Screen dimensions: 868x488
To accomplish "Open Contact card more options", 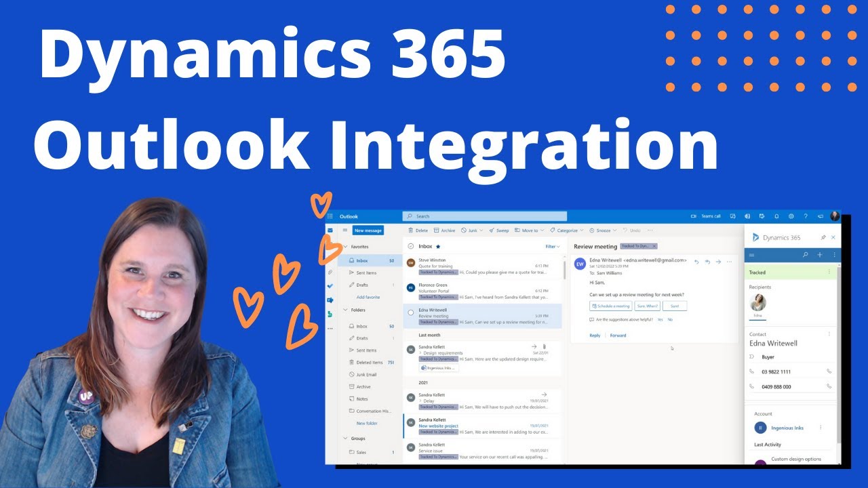I will (x=829, y=334).
